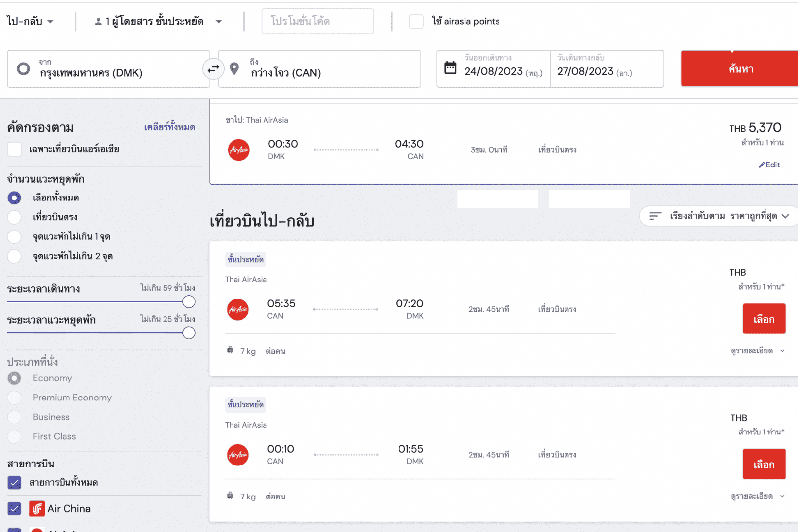Uncheck all airlines checkbox
The height and width of the screenshot is (532, 798).
[14, 482]
